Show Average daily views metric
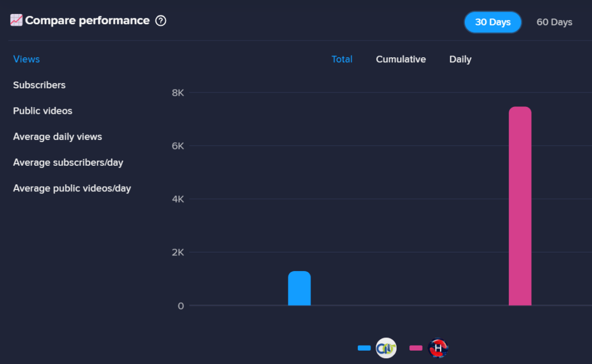 [x=57, y=136]
